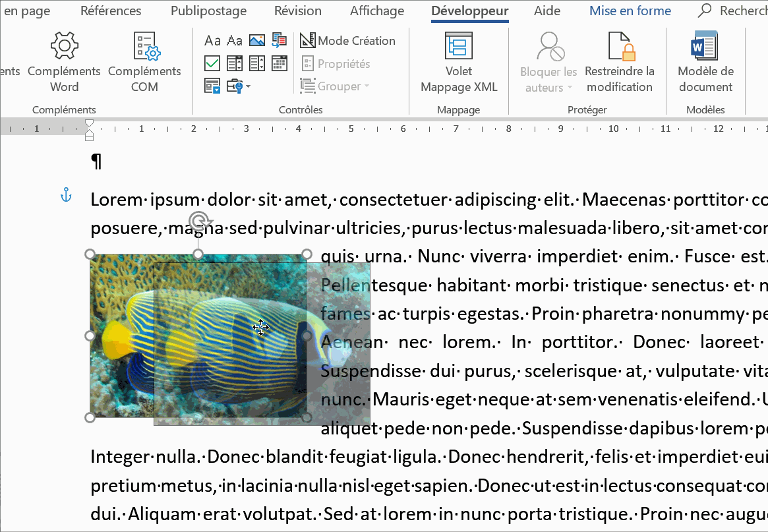Toggle Mode Création design mode

pyautogui.click(x=347, y=41)
